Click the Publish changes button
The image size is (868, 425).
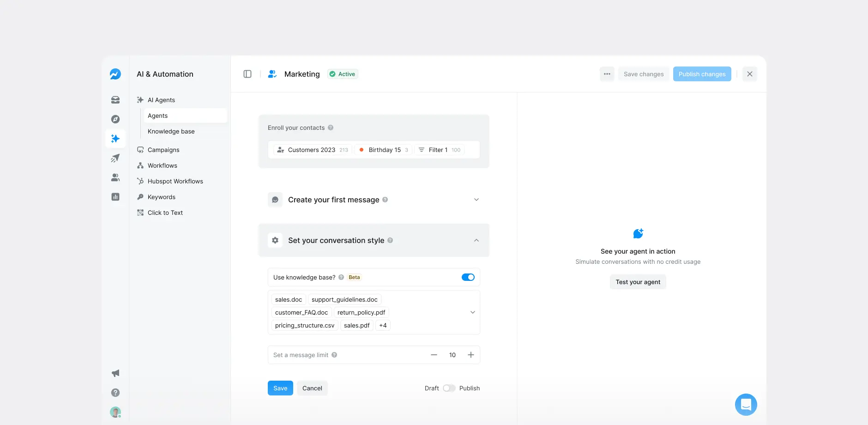702,74
